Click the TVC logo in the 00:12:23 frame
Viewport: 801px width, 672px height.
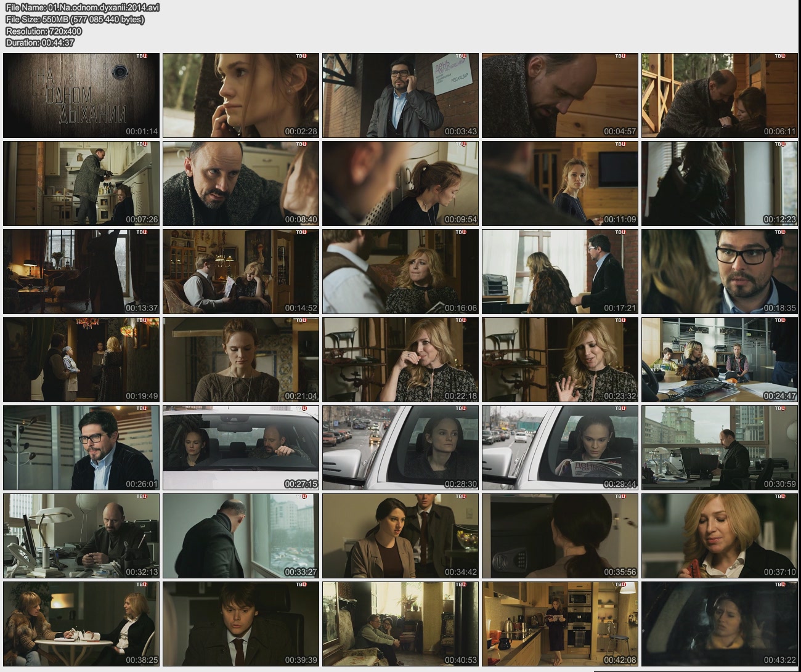779,144
